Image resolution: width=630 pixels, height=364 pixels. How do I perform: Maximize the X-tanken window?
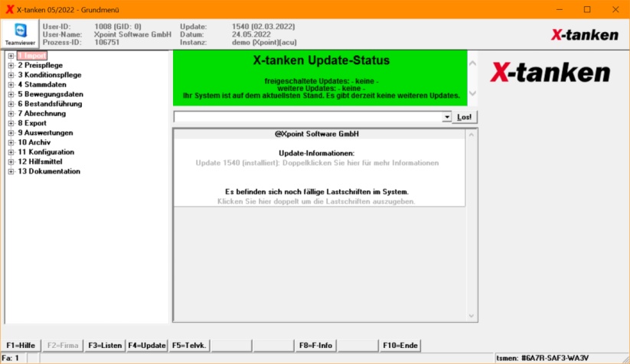point(587,10)
